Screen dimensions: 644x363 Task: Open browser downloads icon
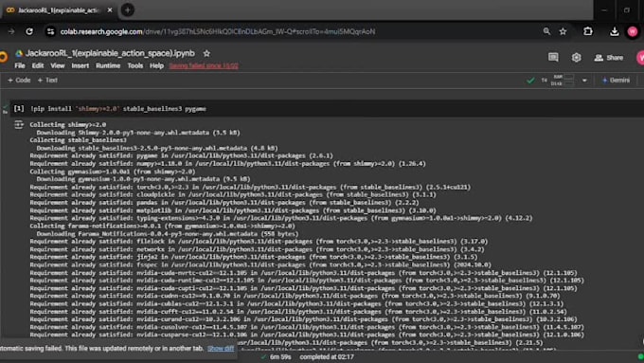[615, 31]
